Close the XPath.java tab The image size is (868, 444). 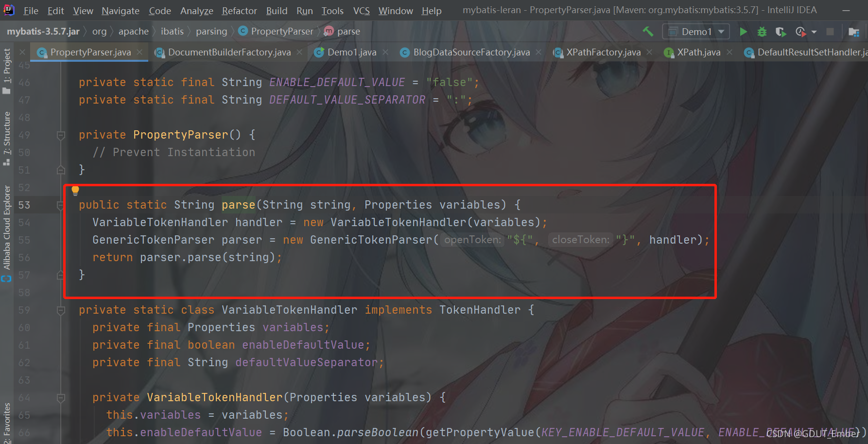tap(729, 52)
